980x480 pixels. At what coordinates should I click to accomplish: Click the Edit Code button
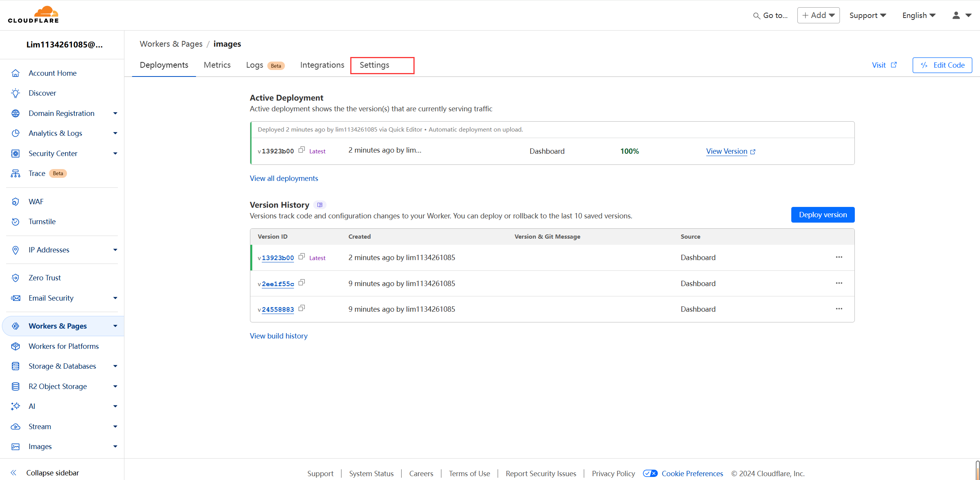coord(942,65)
